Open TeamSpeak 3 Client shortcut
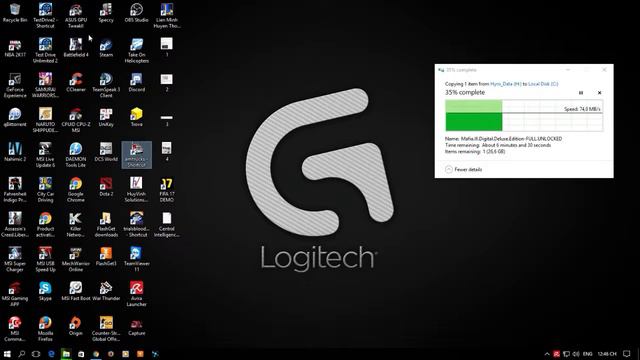Viewport: 640px width, 360px height. pos(106,85)
